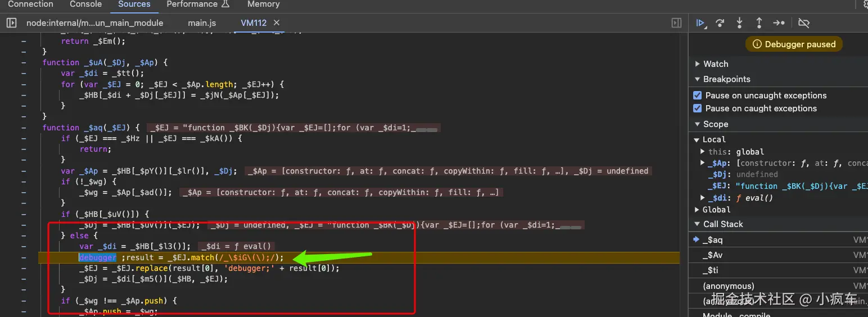Step over next function call
This screenshot has height=317, width=868.
click(720, 23)
